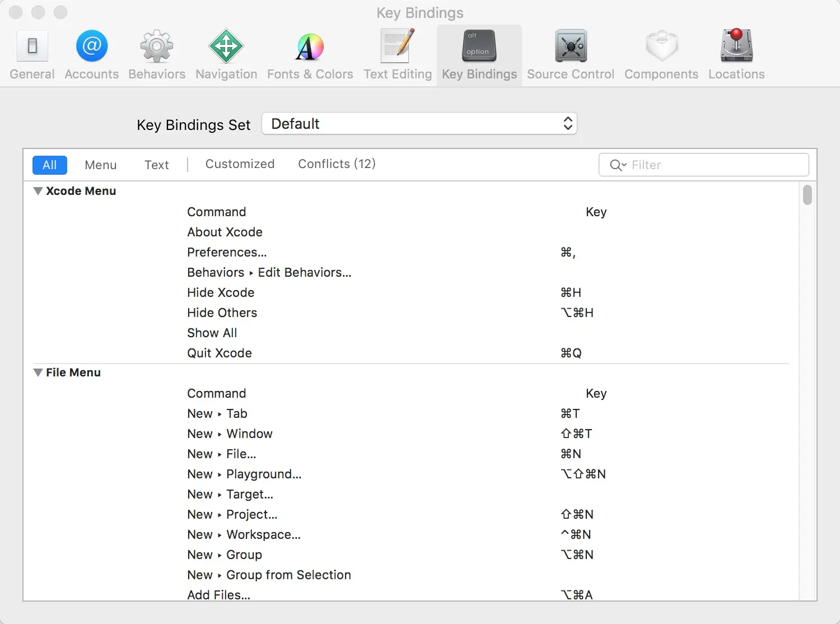Click the ⌃⌘N key binding cell
Viewport: 840px width, 624px height.
click(576, 534)
